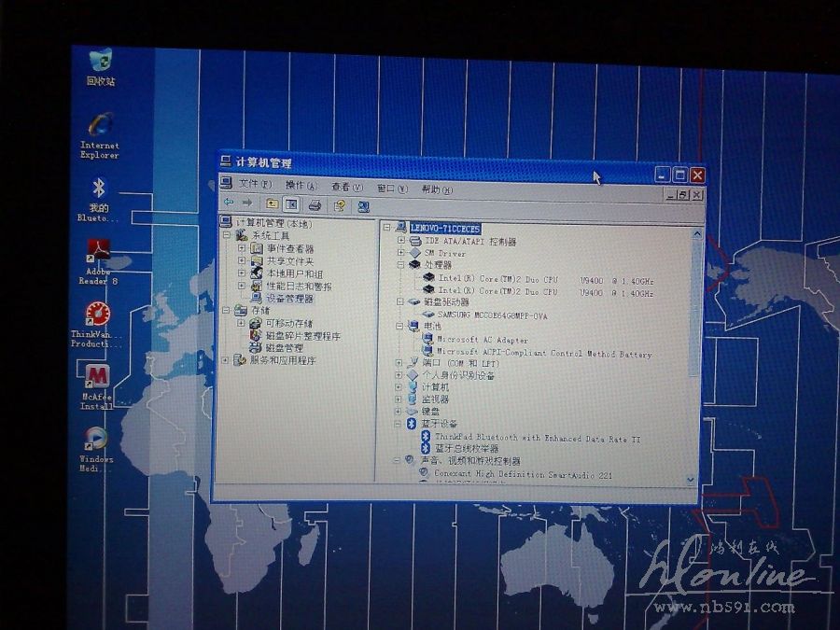Click the device list scroll down arrow
The image size is (840, 630).
point(692,478)
